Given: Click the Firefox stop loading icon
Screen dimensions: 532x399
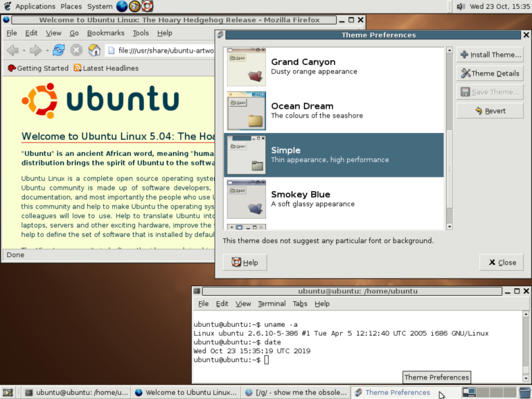Looking at the screenshot, I should tap(76, 50).
